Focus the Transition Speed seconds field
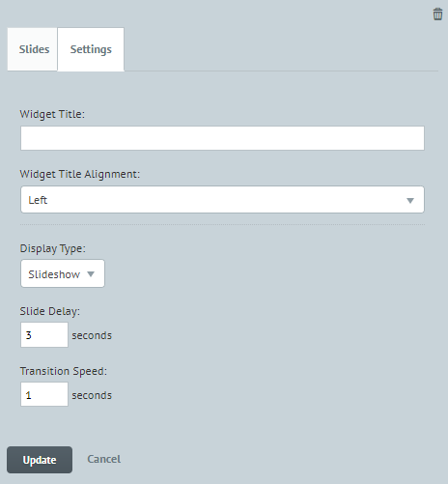This screenshot has width=448, height=484. pyautogui.click(x=44, y=394)
